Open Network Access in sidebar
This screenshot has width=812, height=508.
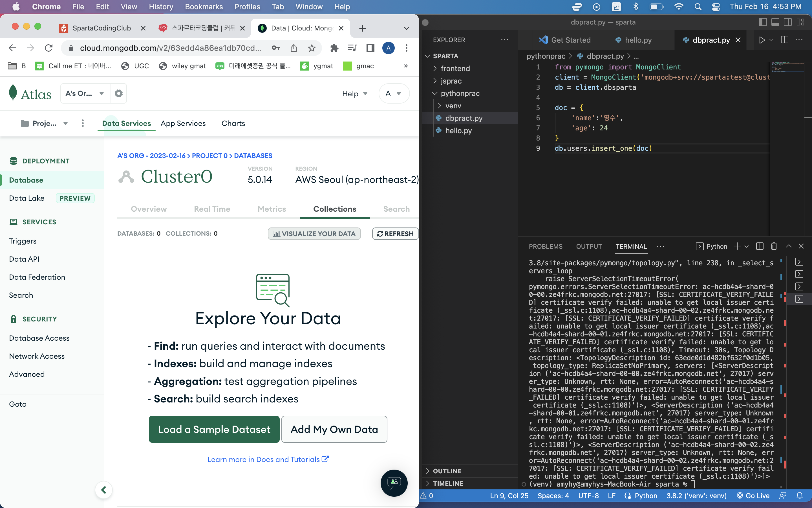[x=37, y=356]
